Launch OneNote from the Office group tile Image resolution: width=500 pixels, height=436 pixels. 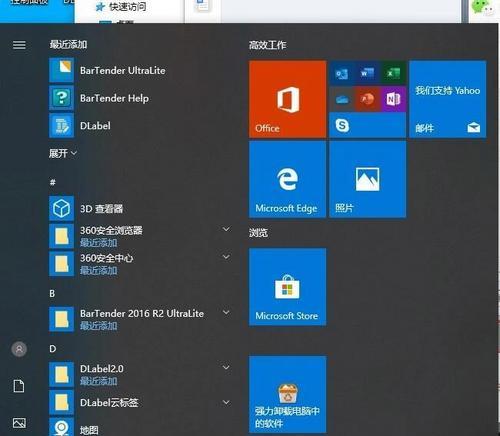(393, 99)
